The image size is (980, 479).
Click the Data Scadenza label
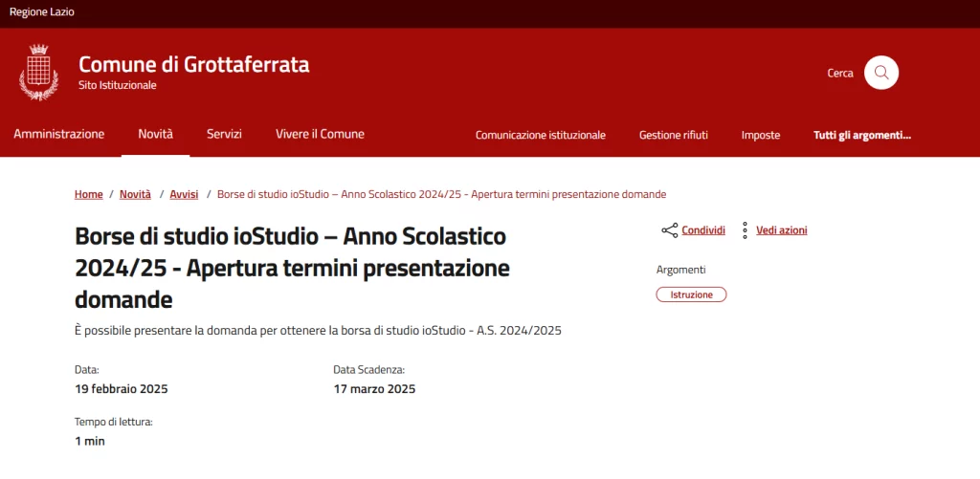point(368,370)
